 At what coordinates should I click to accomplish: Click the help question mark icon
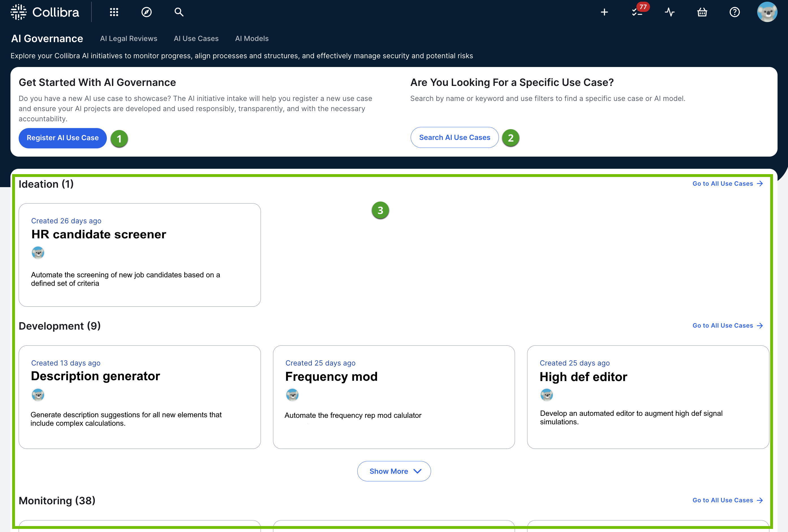[x=734, y=12]
